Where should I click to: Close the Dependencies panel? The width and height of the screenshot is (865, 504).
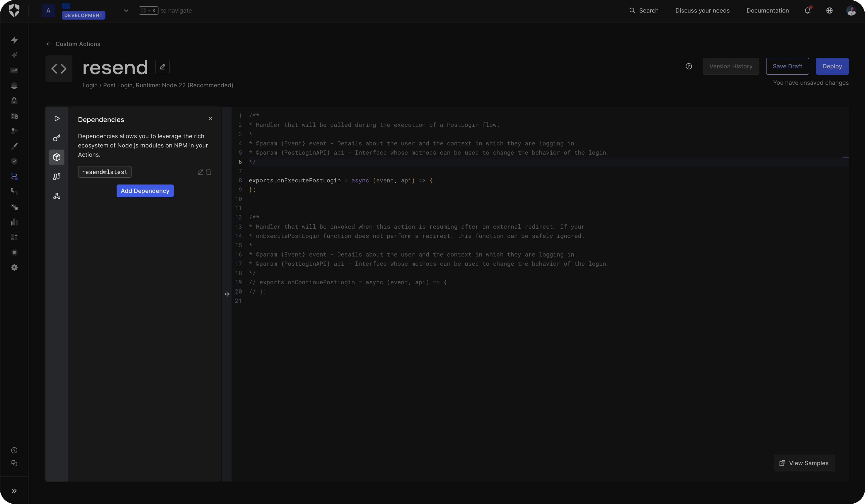coord(210,118)
